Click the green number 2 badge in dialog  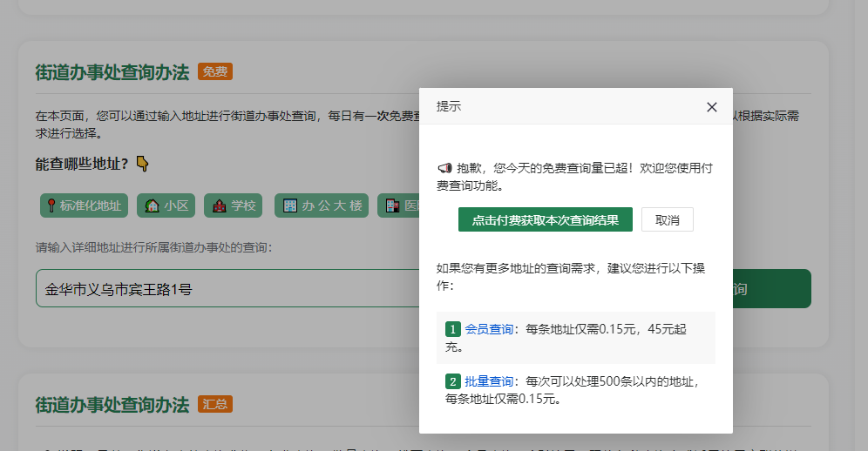453,381
